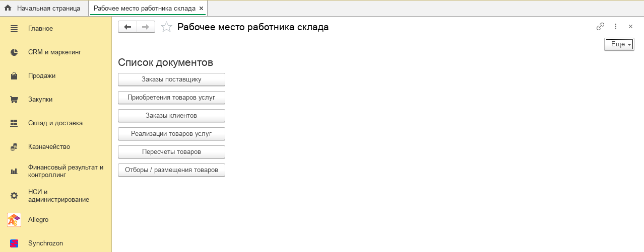Close the form with the top-right X
644x252 pixels.
coord(630,27)
